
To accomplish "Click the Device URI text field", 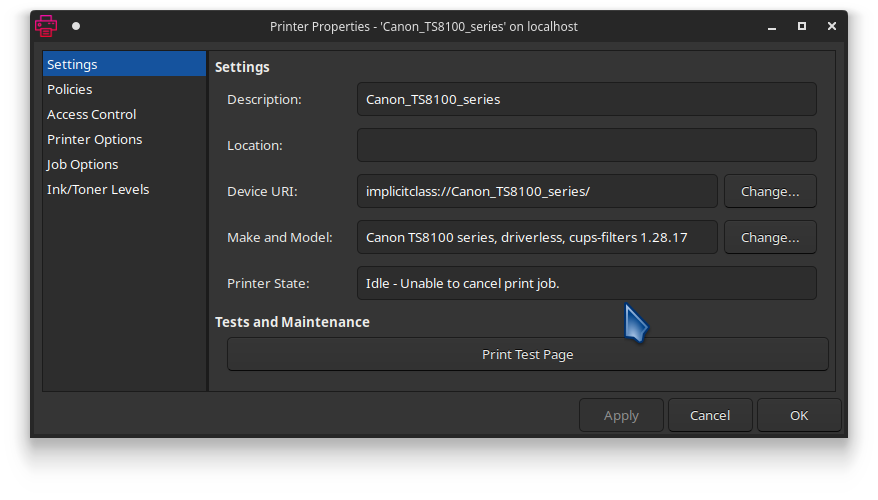I will tap(537, 191).
